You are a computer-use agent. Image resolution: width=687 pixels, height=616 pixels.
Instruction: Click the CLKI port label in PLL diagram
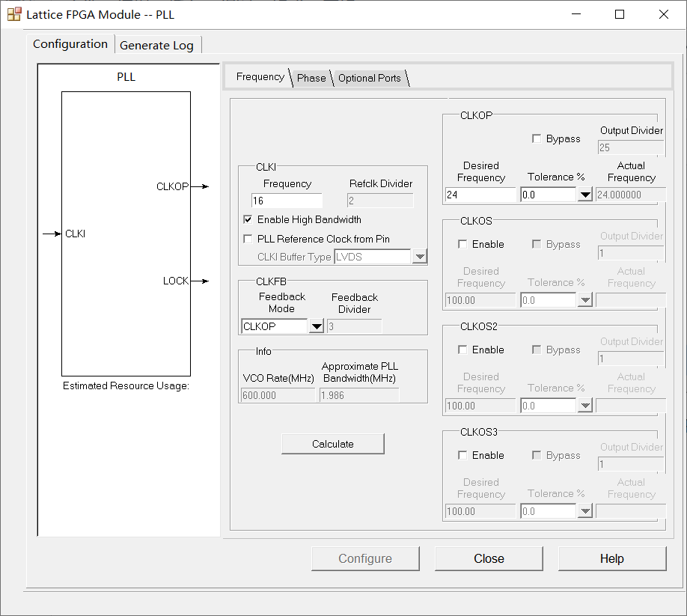[76, 234]
